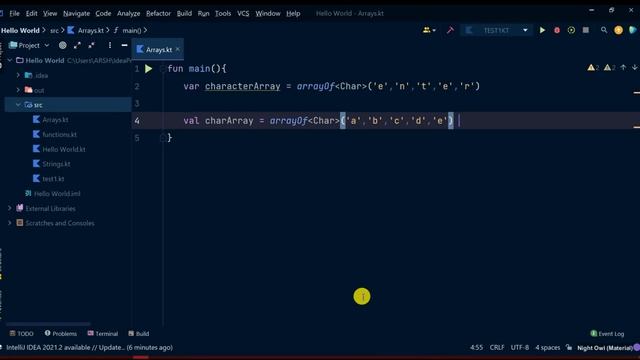The image size is (640, 360).
Task: Open Problems tool window
Action: pos(60,333)
